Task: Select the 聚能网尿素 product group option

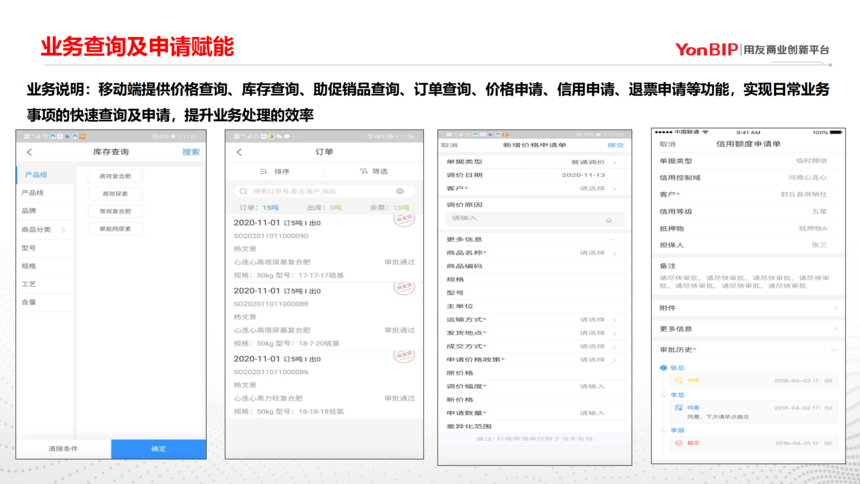Action: [115, 229]
